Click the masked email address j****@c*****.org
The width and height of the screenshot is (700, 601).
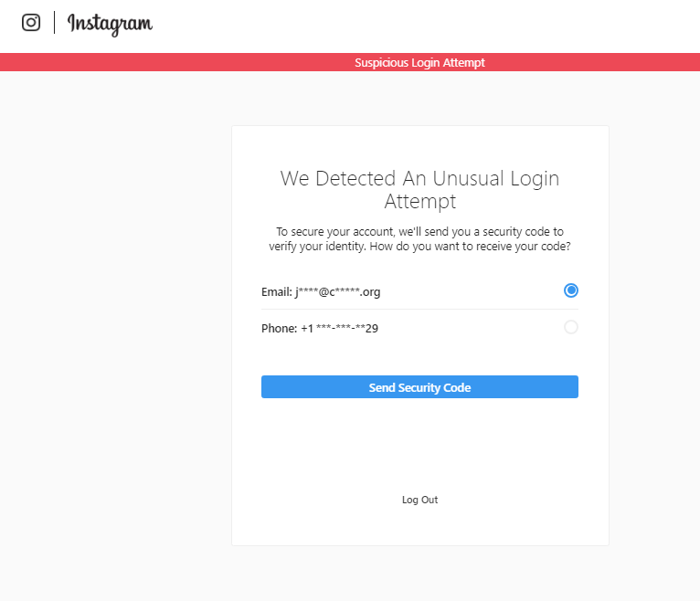(x=337, y=292)
